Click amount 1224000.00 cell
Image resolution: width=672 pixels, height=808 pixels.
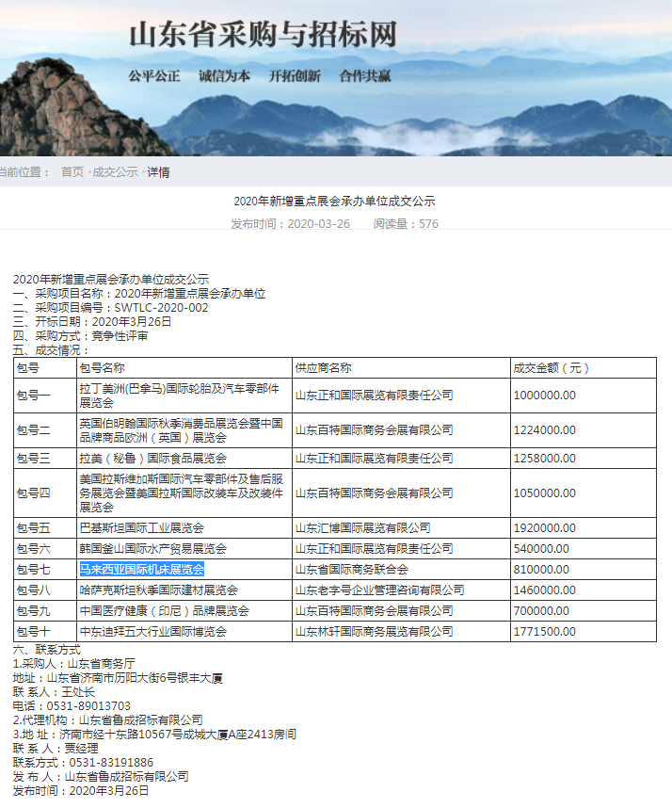[584, 430]
